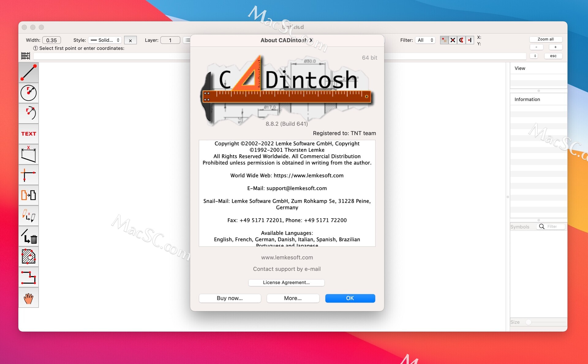588x364 pixels.
Task: Open the Style line dropdown
Action: [x=105, y=40]
